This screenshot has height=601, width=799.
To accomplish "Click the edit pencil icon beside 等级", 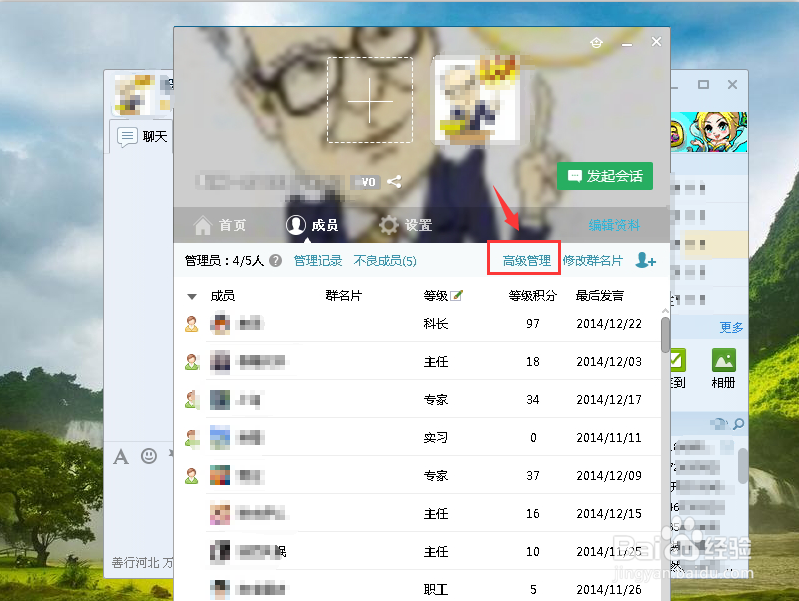I will pyautogui.click(x=457, y=295).
